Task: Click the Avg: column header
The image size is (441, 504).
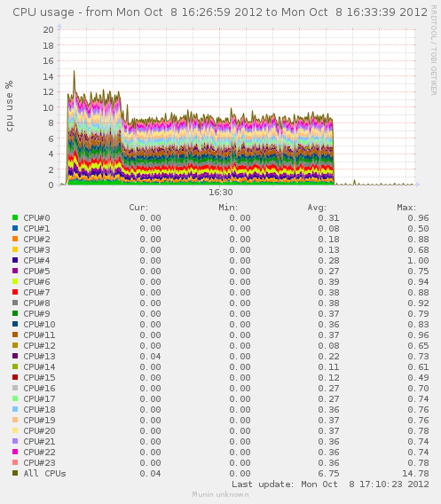Action: point(317,208)
